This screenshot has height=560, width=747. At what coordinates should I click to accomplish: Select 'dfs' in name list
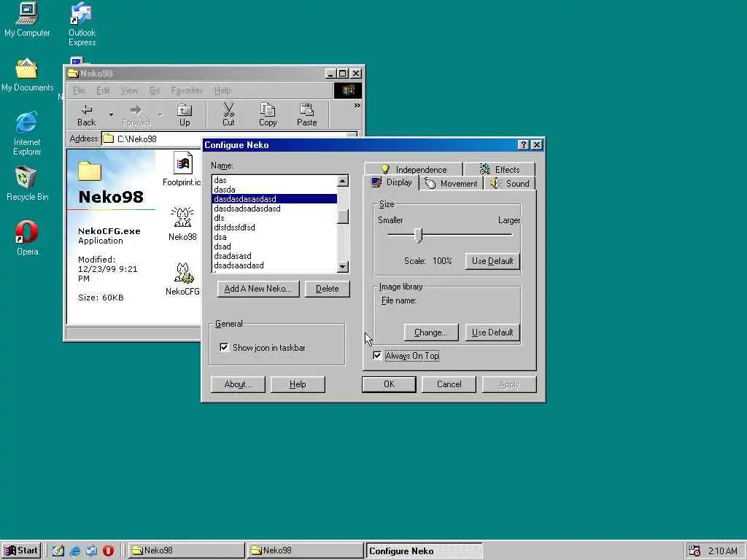pos(274,218)
